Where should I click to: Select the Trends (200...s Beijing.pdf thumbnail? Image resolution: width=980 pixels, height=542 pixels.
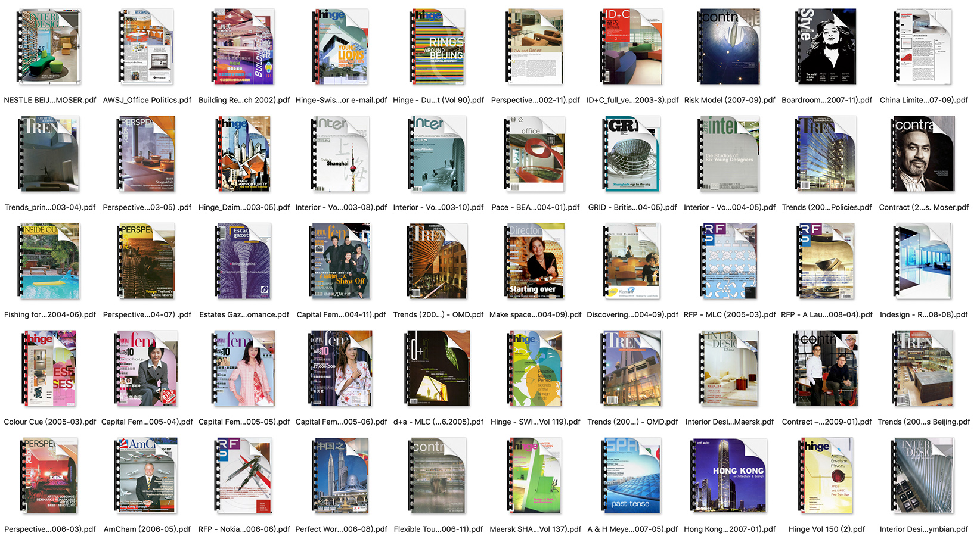point(924,368)
